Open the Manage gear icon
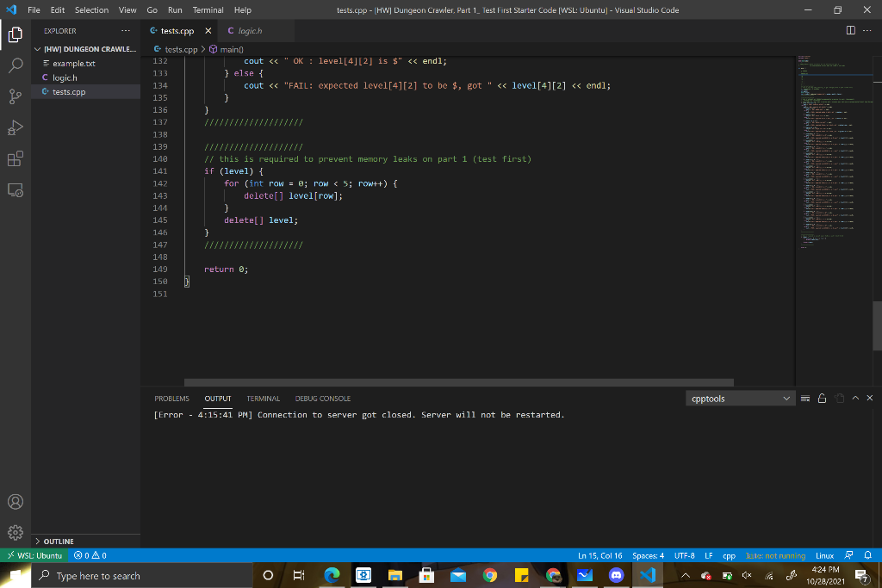The width and height of the screenshot is (882, 588). pos(16,532)
